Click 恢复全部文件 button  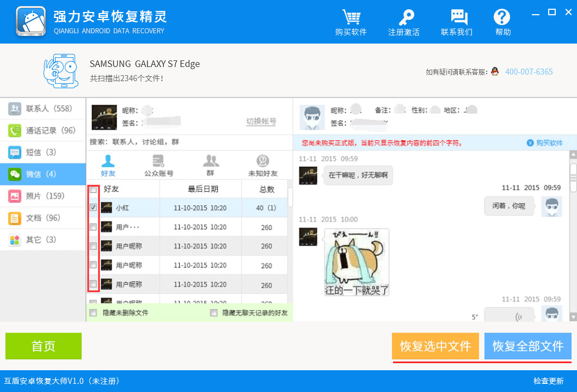pyautogui.click(x=527, y=346)
